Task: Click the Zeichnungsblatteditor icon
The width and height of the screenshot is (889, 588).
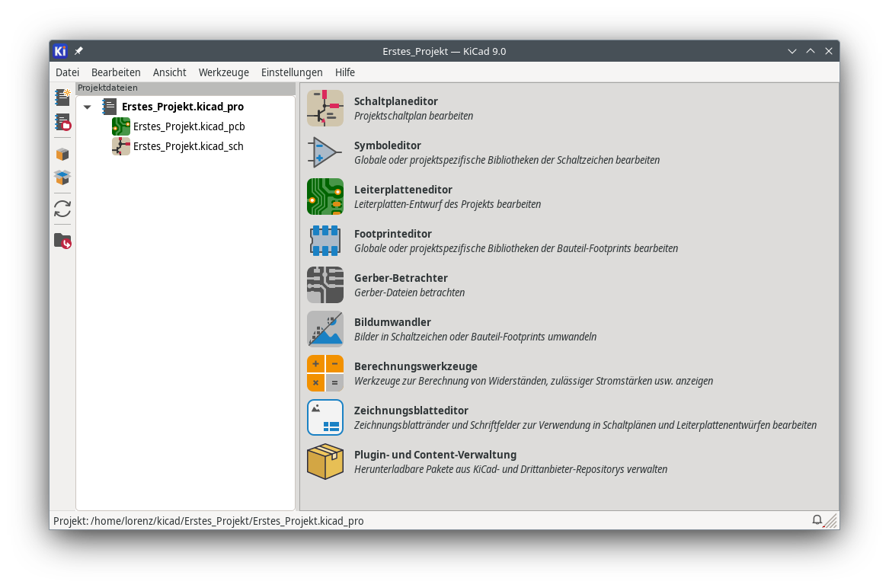Action: 325,417
